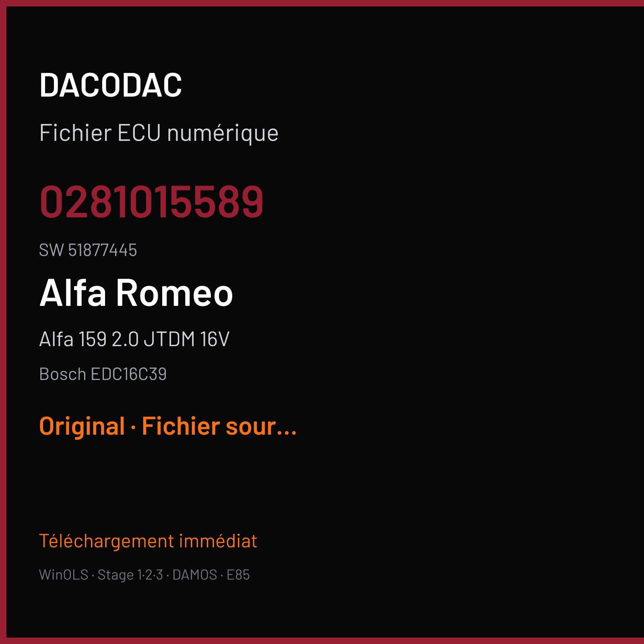
Task: Select the Stage 1·2·3 tag
Action: tap(130, 575)
